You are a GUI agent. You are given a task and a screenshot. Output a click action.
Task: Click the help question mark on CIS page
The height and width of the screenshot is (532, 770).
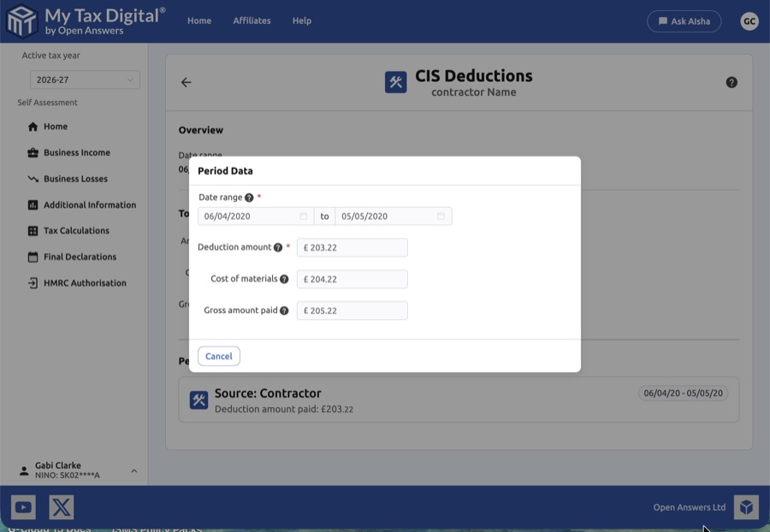click(x=731, y=82)
